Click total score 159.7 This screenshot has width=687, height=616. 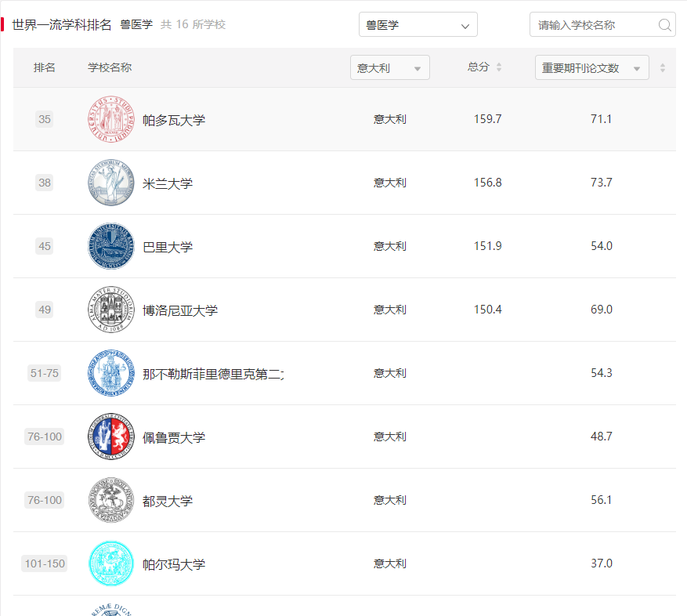(x=488, y=119)
